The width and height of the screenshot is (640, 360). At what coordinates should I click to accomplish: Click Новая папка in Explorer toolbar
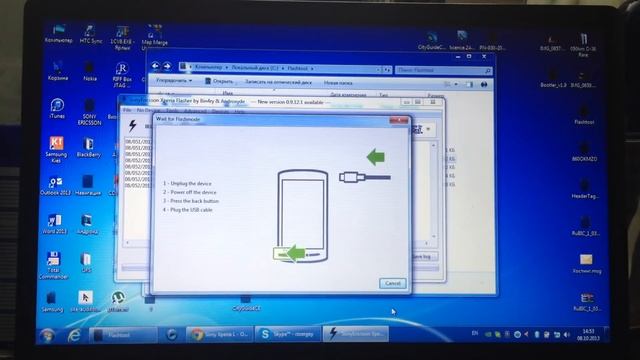coord(338,83)
